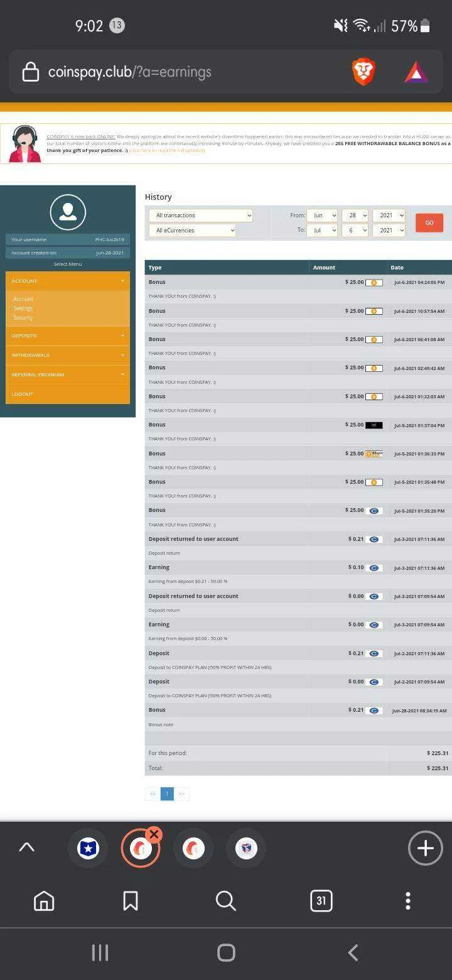
Task: Click currency icon on Jul-6-2021 04:24:05 PM bonus
Action: [374, 283]
